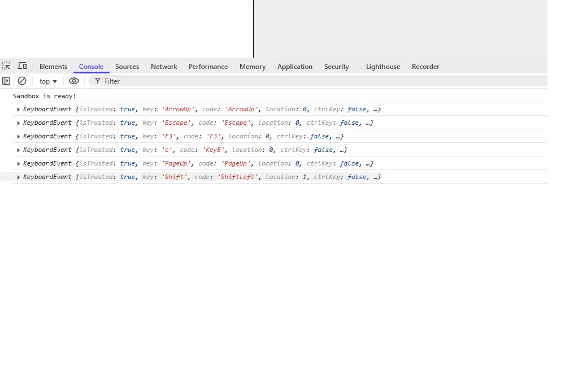Image resolution: width=587 pixels, height=392 pixels.
Task: Activate the inspect element picker icon
Action: pos(6,66)
